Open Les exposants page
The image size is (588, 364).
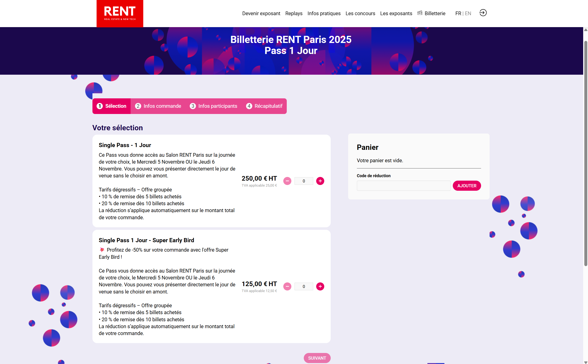pyautogui.click(x=396, y=14)
